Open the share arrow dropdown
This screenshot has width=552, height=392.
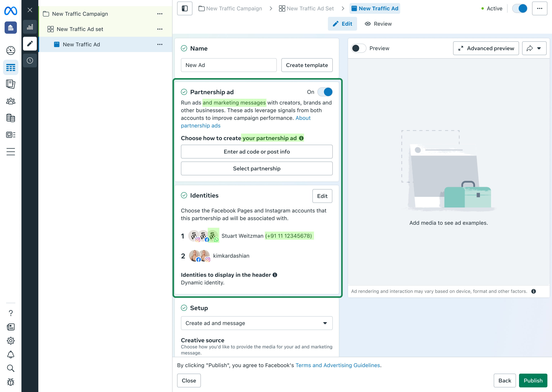(534, 48)
